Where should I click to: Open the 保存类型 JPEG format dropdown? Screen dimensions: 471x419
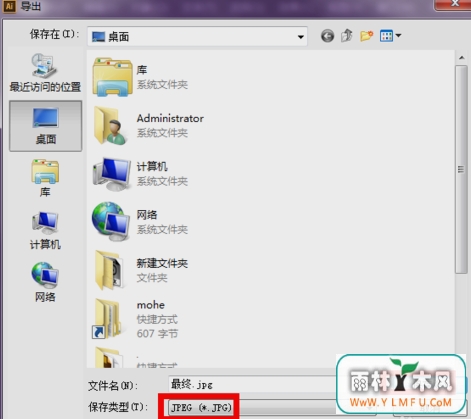[x=273, y=407]
